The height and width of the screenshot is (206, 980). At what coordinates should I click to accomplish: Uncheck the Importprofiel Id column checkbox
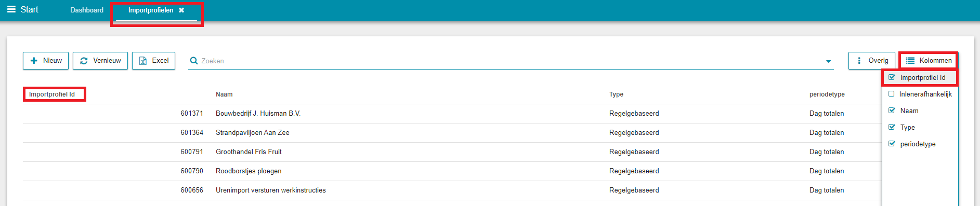pos(892,77)
